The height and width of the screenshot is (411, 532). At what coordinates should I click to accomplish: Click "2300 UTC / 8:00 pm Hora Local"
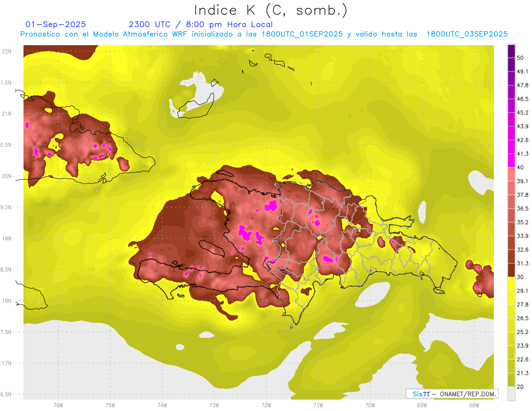point(201,24)
